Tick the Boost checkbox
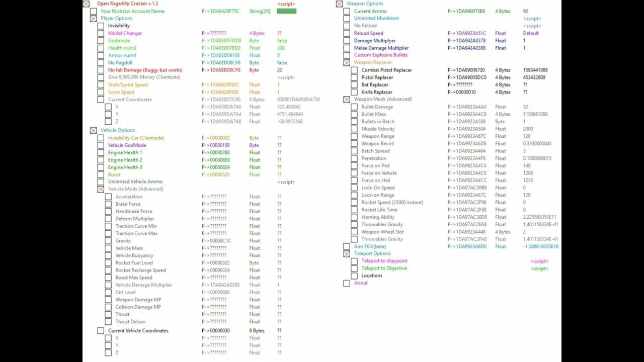 pos(101,174)
